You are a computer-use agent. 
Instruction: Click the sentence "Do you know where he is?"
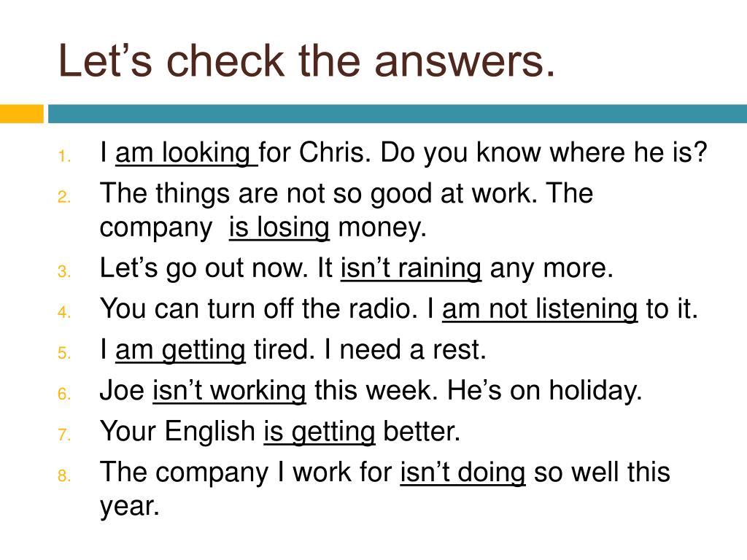click(x=543, y=153)
